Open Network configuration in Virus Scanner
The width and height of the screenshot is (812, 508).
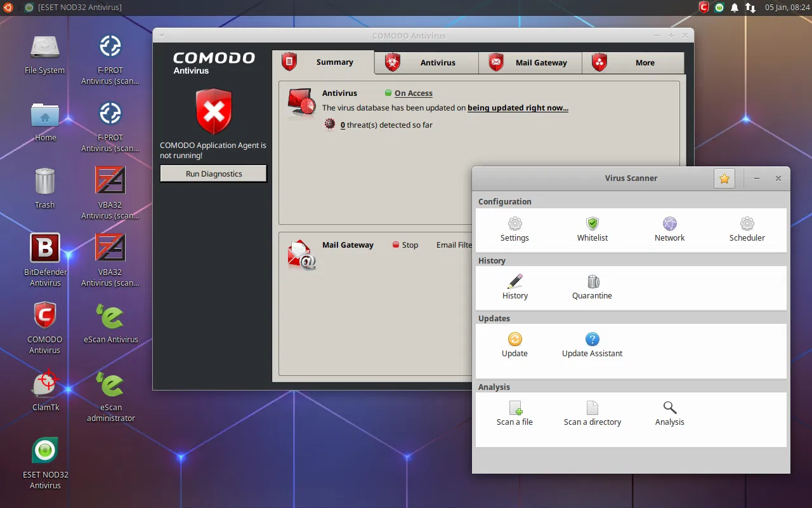pyautogui.click(x=670, y=230)
